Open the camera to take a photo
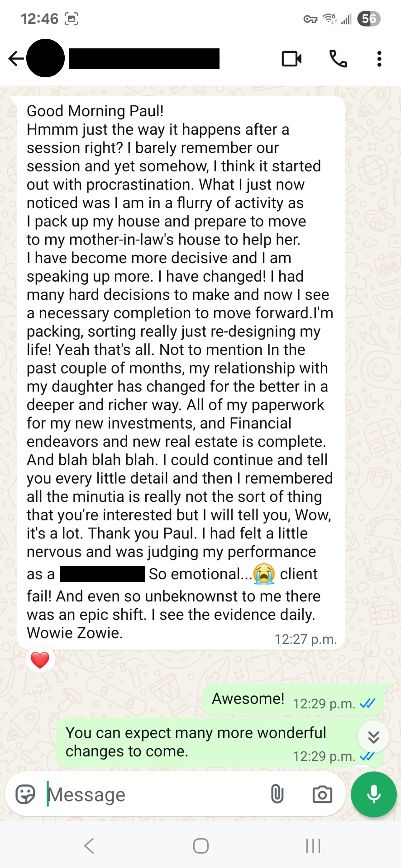The width and height of the screenshot is (401, 868). click(322, 794)
